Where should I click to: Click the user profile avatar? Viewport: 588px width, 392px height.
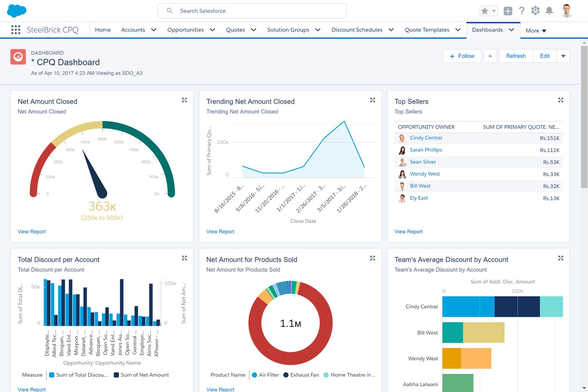(x=567, y=11)
